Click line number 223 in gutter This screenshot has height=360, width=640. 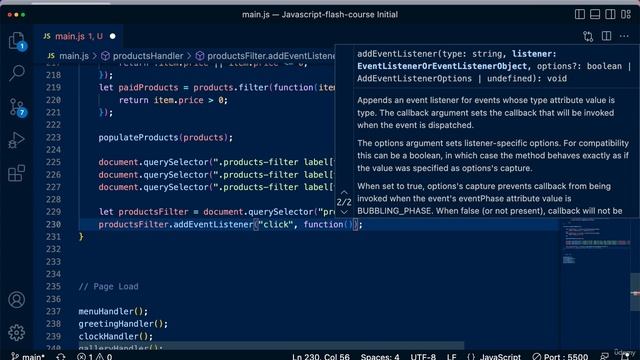pos(53,138)
